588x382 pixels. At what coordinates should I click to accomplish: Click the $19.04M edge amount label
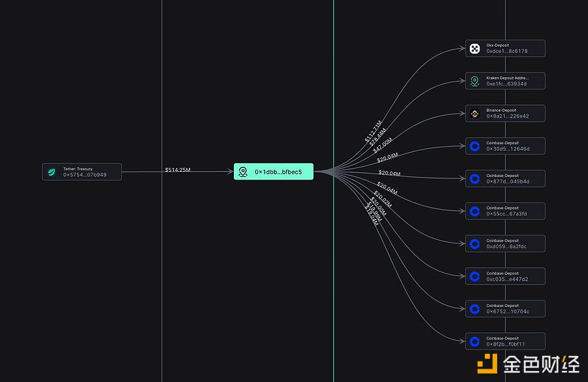[372, 214]
